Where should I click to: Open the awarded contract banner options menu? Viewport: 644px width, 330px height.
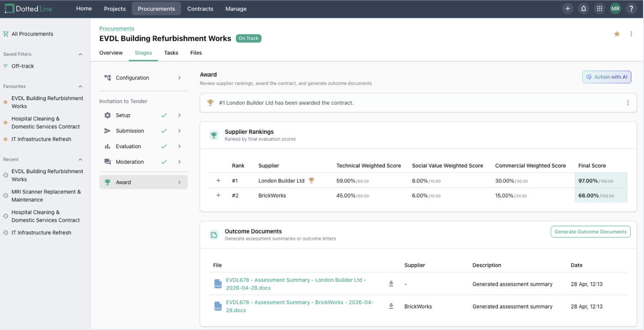(x=628, y=103)
